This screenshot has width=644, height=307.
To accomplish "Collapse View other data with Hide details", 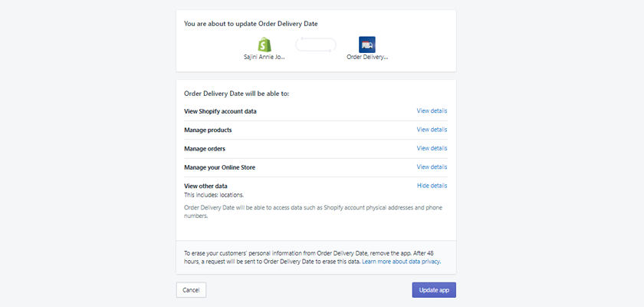I will coord(432,186).
